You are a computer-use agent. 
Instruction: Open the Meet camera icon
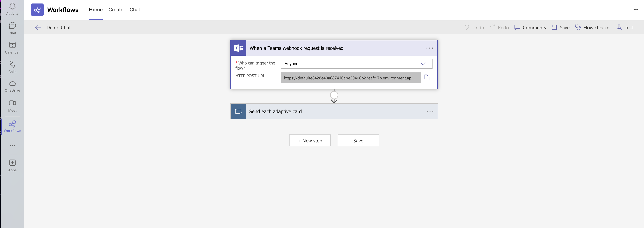pos(12,106)
